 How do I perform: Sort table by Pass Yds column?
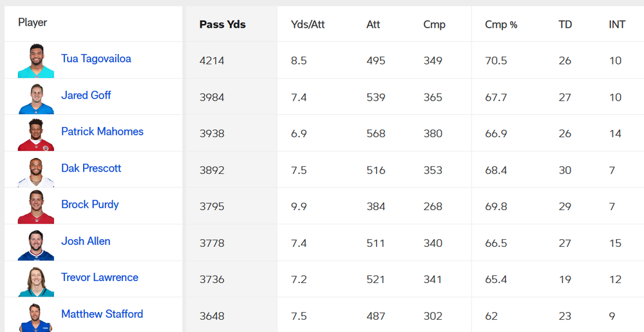click(223, 24)
